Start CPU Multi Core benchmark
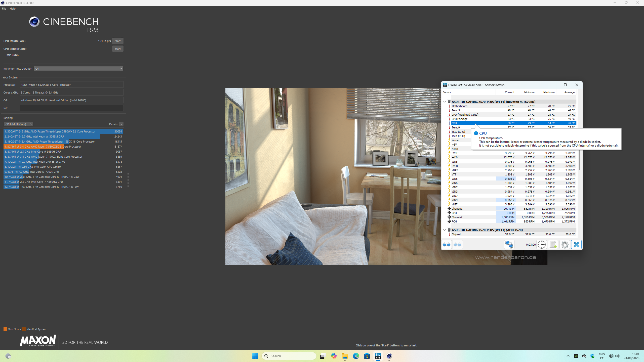The image size is (644, 362). pyautogui.click(x=118, y=41)
